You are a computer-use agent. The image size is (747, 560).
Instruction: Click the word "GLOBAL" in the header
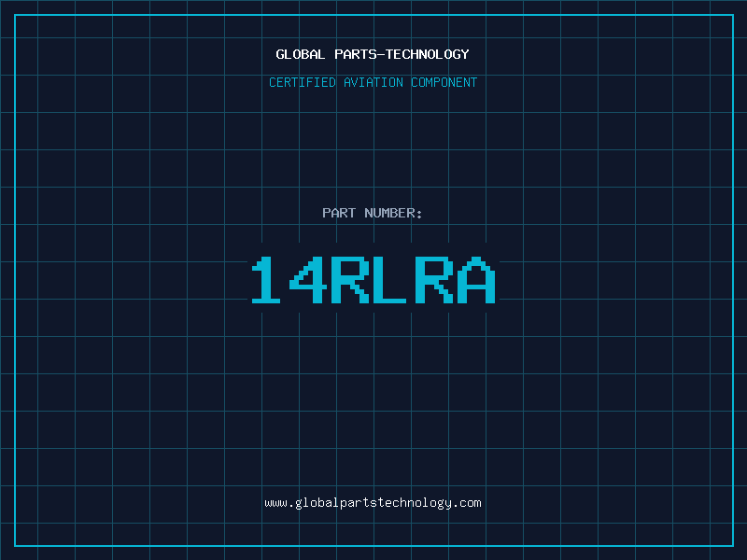301,54
